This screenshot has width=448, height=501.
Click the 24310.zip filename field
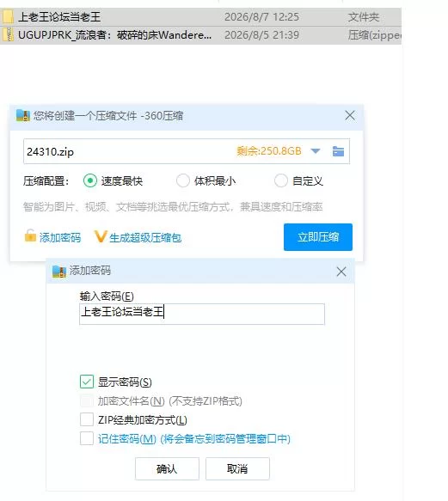click(x=187, y=151)
